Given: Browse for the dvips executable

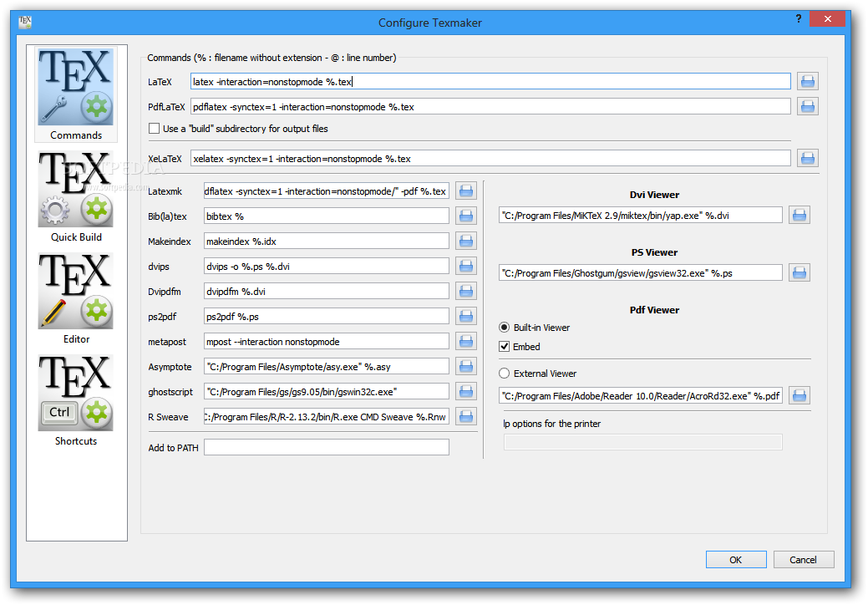Looking at the screenshot, I should (466, 267).
